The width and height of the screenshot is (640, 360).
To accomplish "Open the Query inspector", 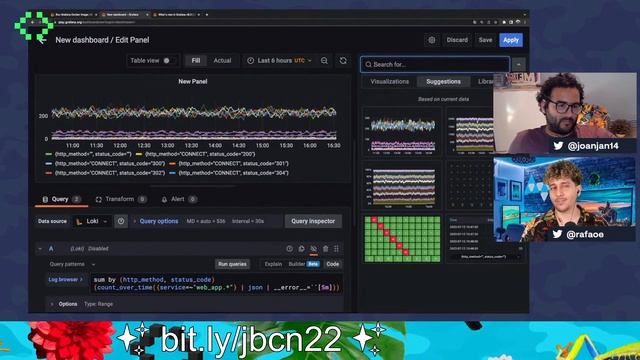I will click(313, 221).
